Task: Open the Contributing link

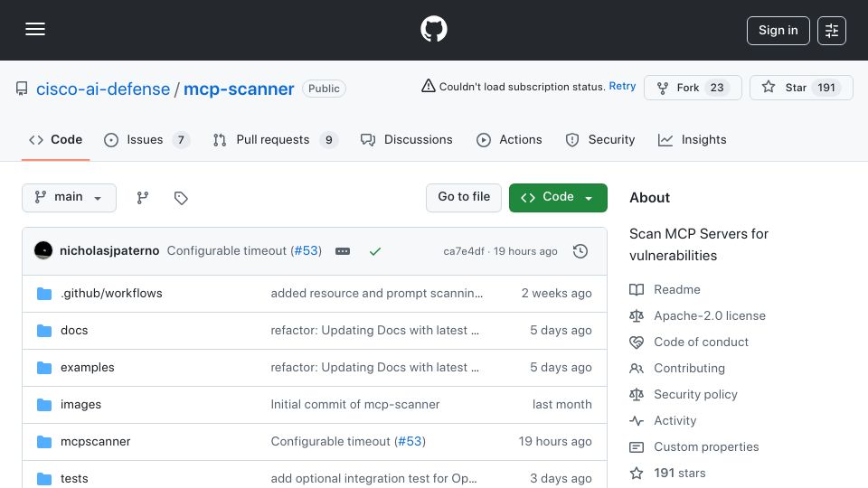Action: (x=689, y=369)
